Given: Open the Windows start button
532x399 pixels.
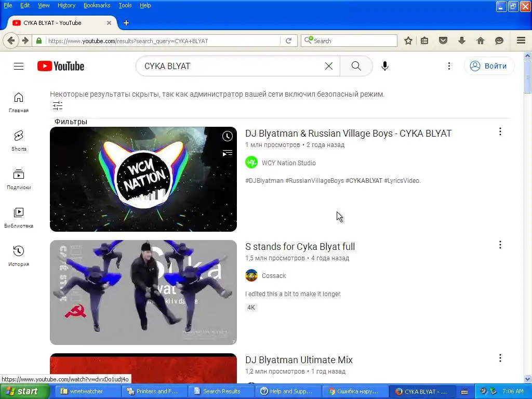Looking at the screenshot, I should point(24,392).
